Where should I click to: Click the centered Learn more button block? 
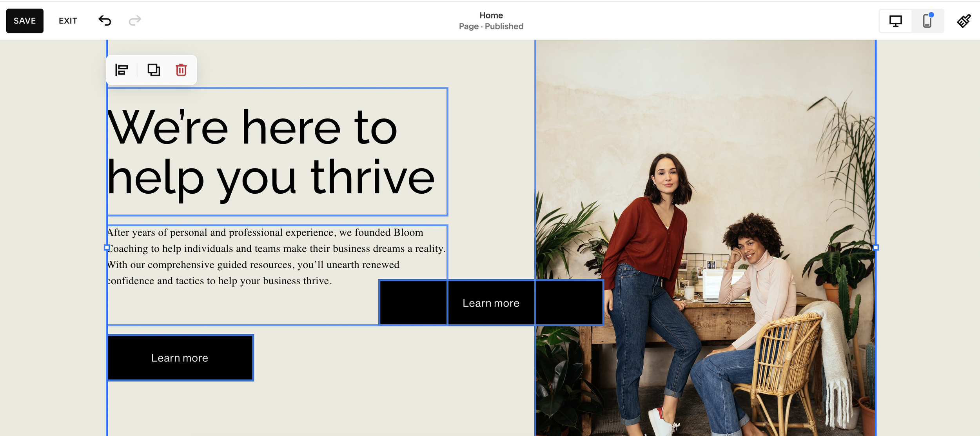491,303
